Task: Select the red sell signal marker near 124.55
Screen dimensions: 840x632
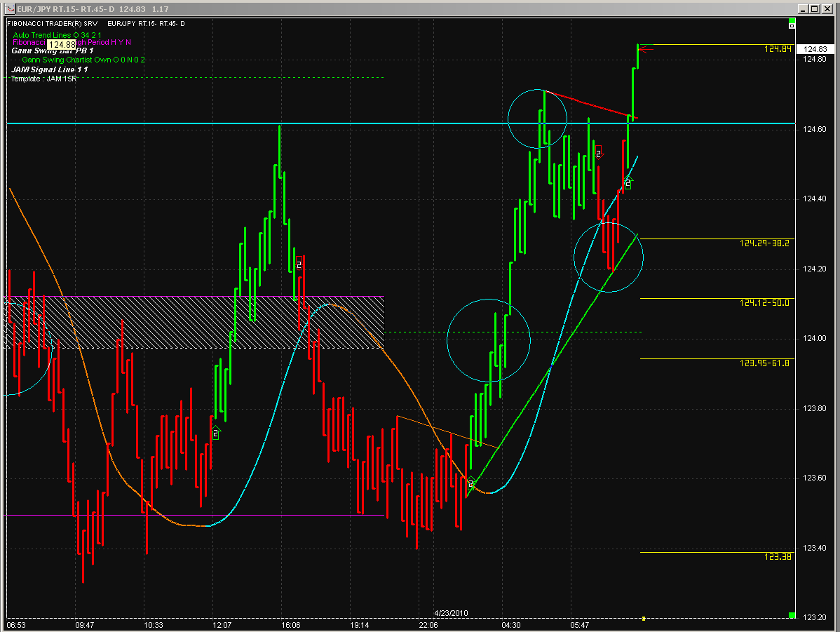Action: 599,152
